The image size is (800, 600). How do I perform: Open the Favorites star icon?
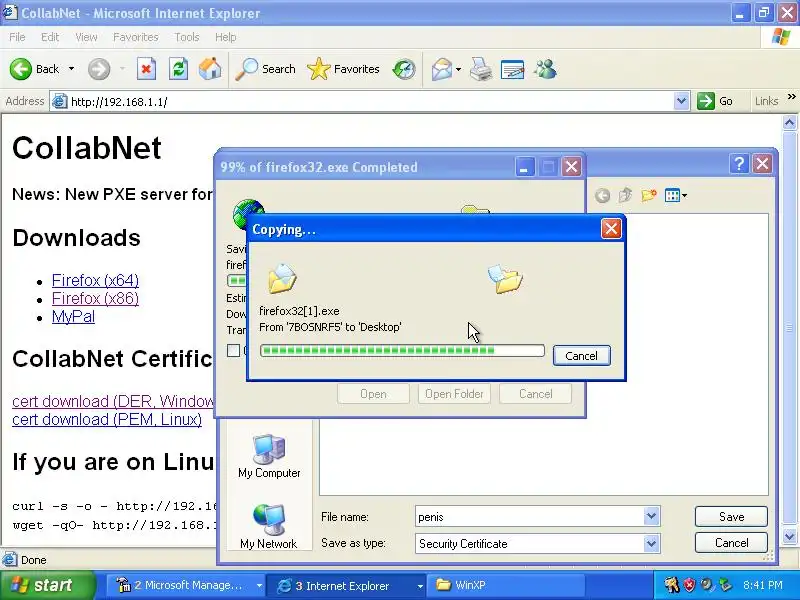click(319, 69)
